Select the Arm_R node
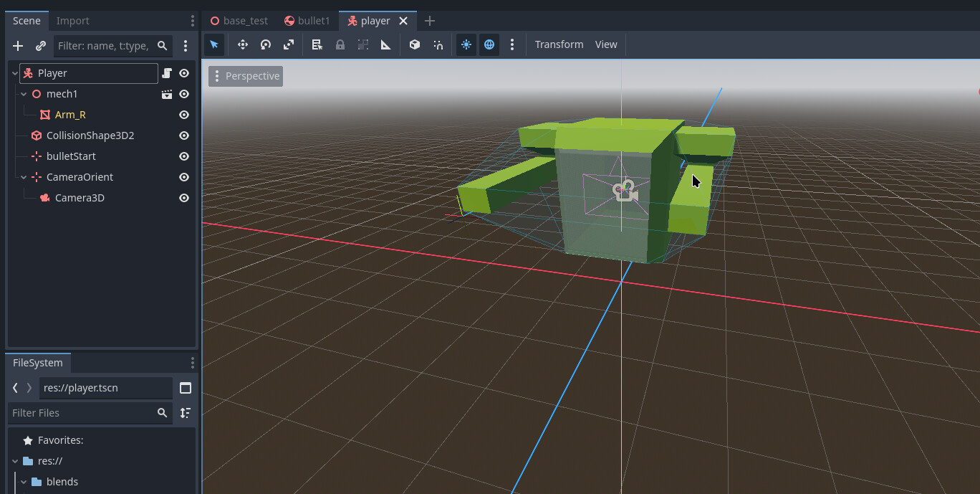Viewport: 980px width, 494px height. coord(69,114)
